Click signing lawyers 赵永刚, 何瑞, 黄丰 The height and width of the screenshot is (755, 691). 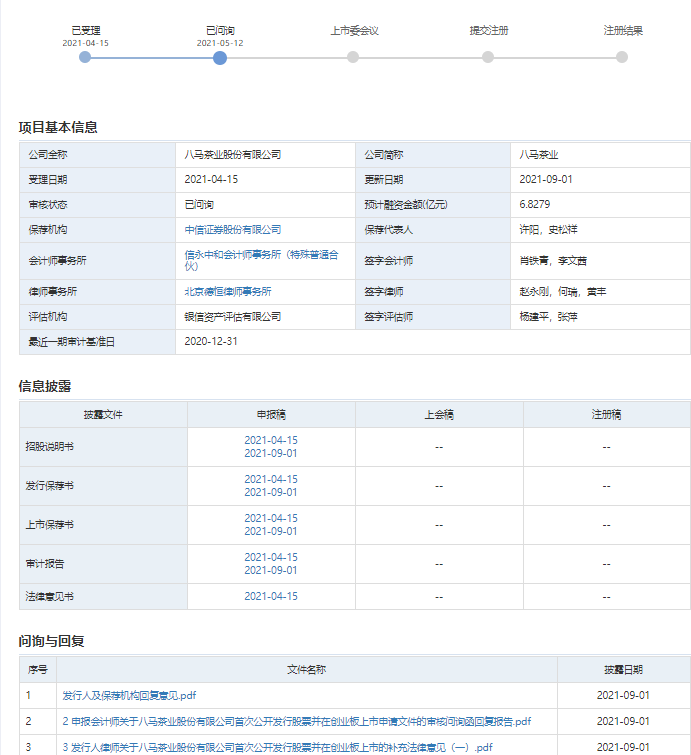(x=562, y=291)
